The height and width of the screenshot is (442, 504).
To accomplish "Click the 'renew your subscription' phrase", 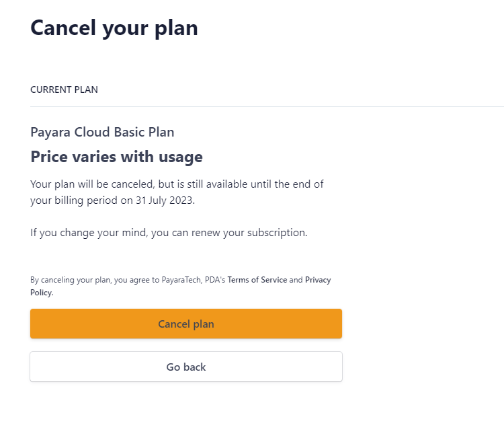I will point(249,233).
